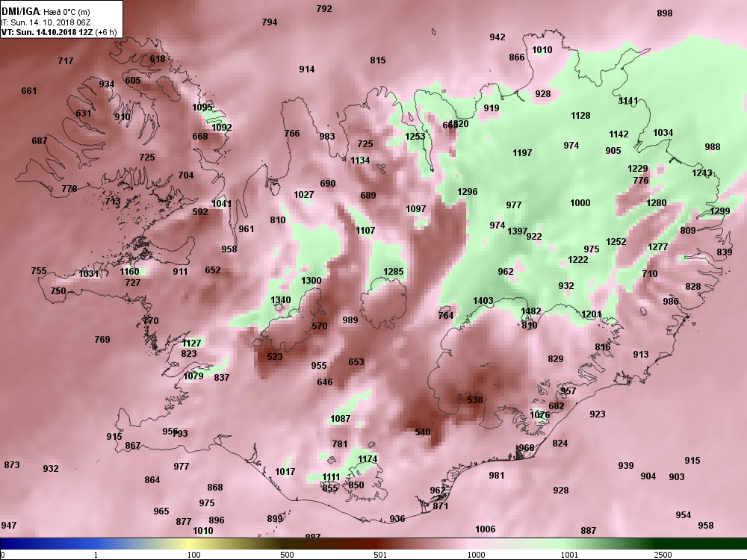Click the 500 label on the color legend

click(x=287, y=555)
